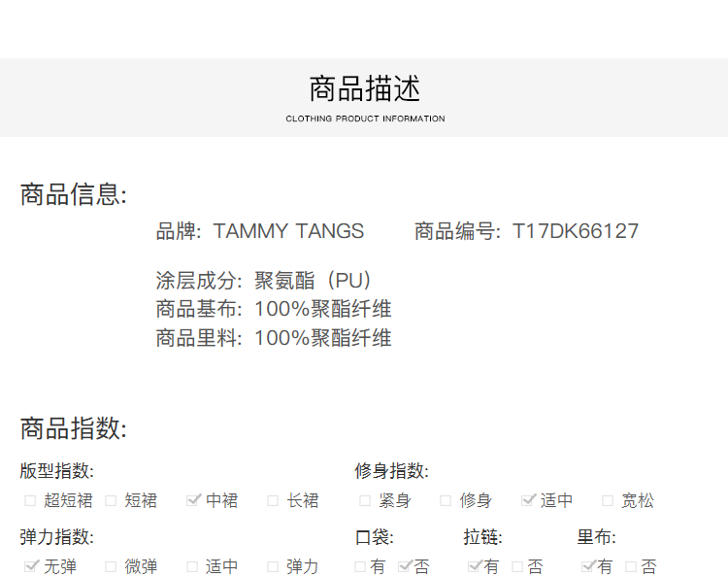The width and height of the screenshot is (728, 577).
Task: Click the product number T17DK66127
Action: [x=576, y=231]
